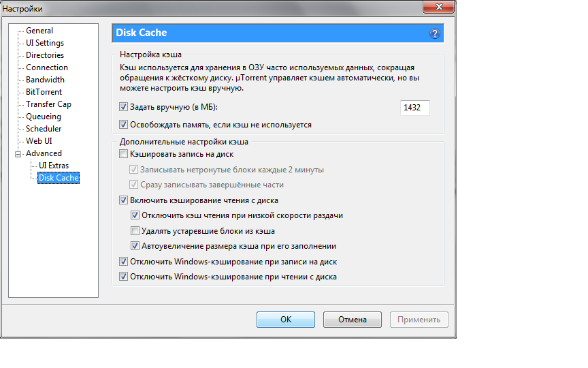Go to the Bandwidth settings section
The height and width of the screenshot is (368, 588).
coord(45,80)
